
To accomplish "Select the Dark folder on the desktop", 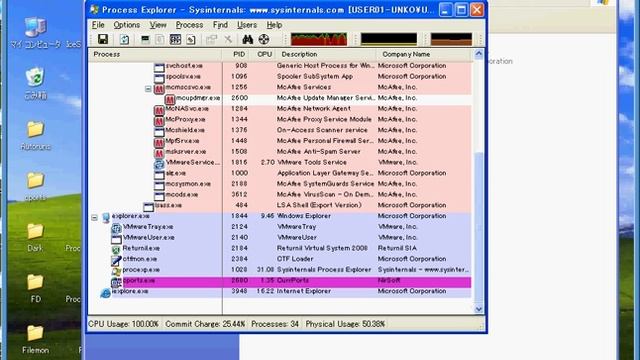I will (36, 231).
